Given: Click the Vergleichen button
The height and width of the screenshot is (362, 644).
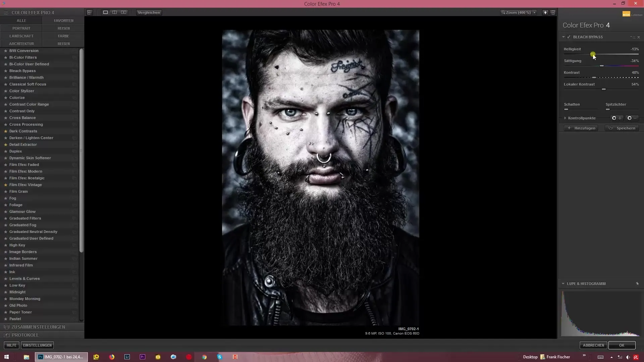Looking at the screenshot, I should [x=149, y=12].
